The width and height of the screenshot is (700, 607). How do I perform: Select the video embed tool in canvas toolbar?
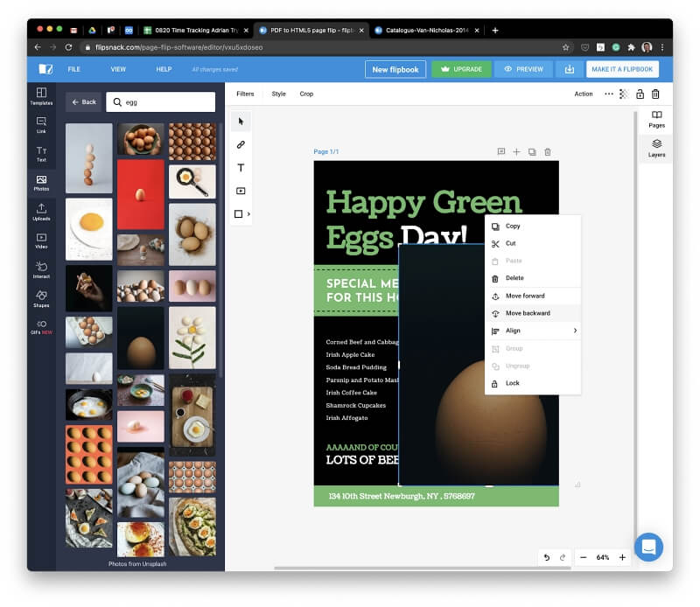[241, 191]
